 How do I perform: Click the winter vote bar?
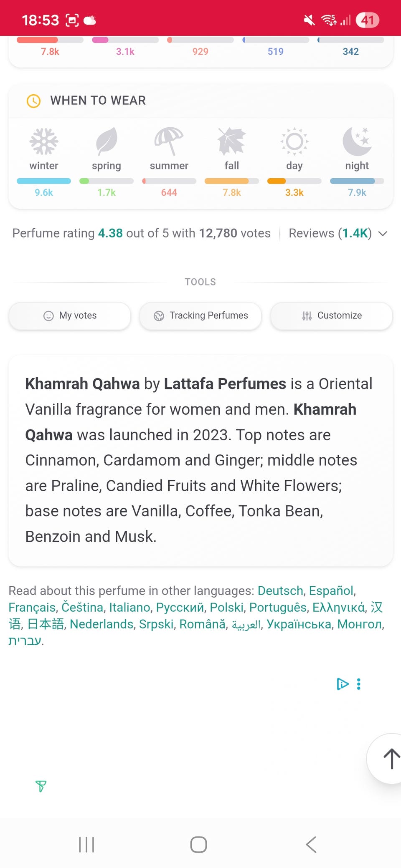click(x=44, y=181)
